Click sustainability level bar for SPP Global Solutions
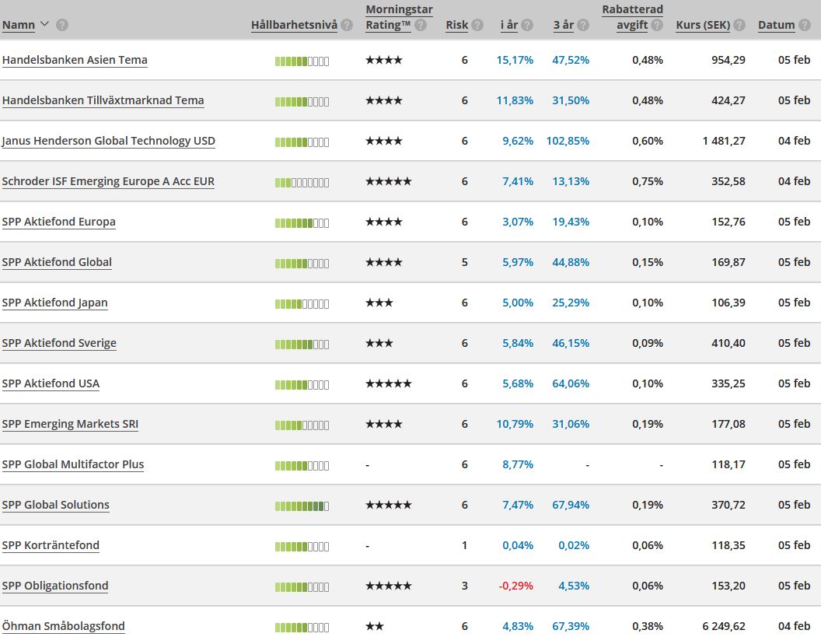This screenshot has height=644, width=821. (x=302, y=506)
